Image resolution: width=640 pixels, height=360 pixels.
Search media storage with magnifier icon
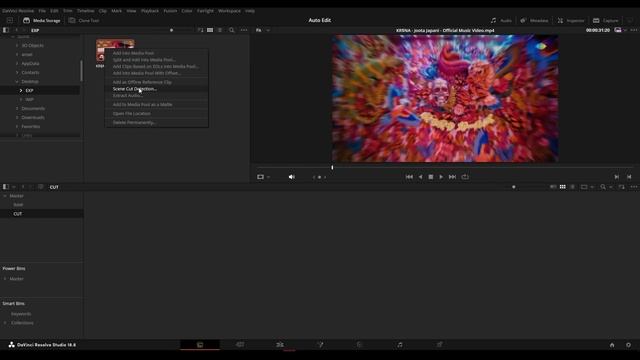tap(231, 30)
